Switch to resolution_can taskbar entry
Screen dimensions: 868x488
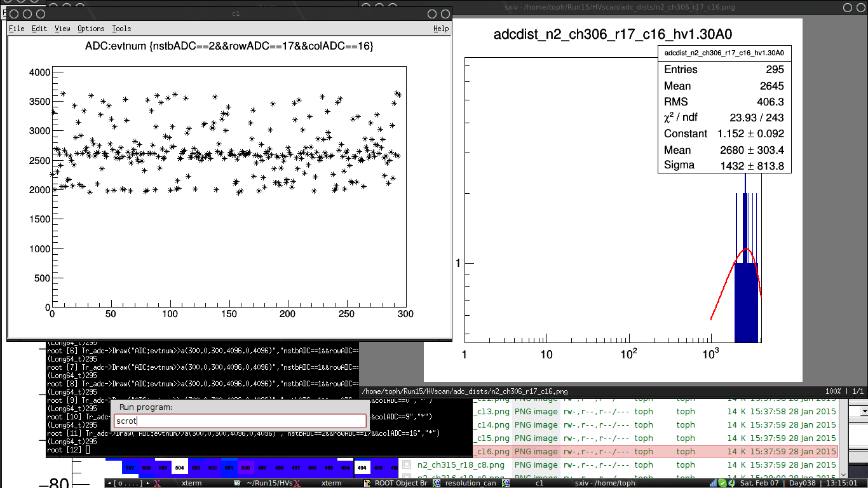coord(466,483)
